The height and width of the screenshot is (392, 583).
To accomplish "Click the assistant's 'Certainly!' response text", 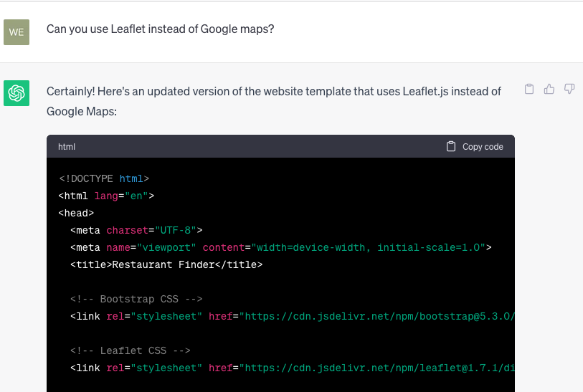I will coord(274,101).
